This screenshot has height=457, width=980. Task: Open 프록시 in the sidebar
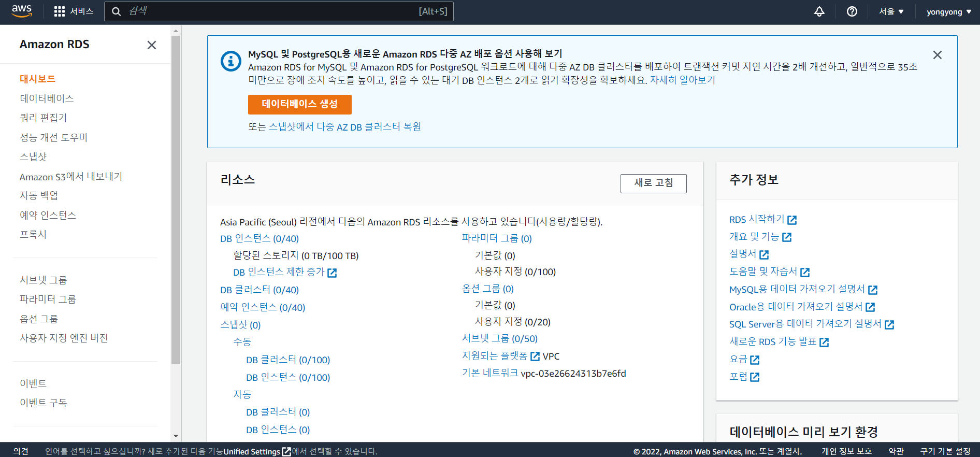pyautogui.click(x=33, y=234)
